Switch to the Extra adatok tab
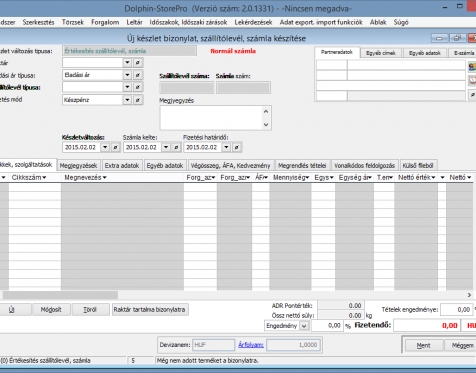This screenshot has width=476, height=373. pos(122,165)
